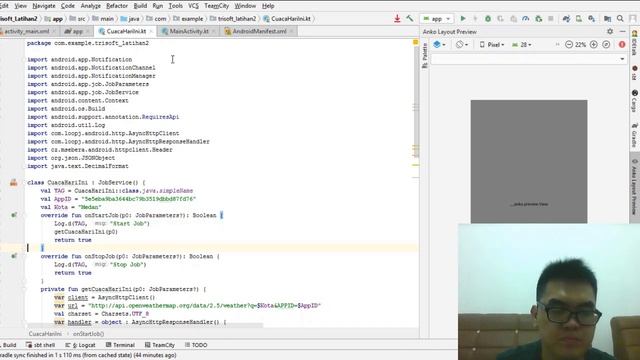The height and width of the screenshot is (360, 640).
Task: Click onStartJob() in bottom breadcrumb
Action: 88,334
